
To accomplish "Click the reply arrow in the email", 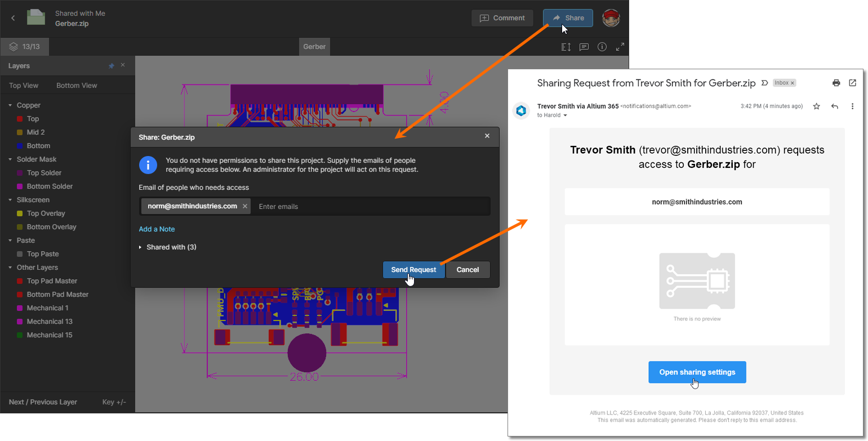I will [835, 106].
